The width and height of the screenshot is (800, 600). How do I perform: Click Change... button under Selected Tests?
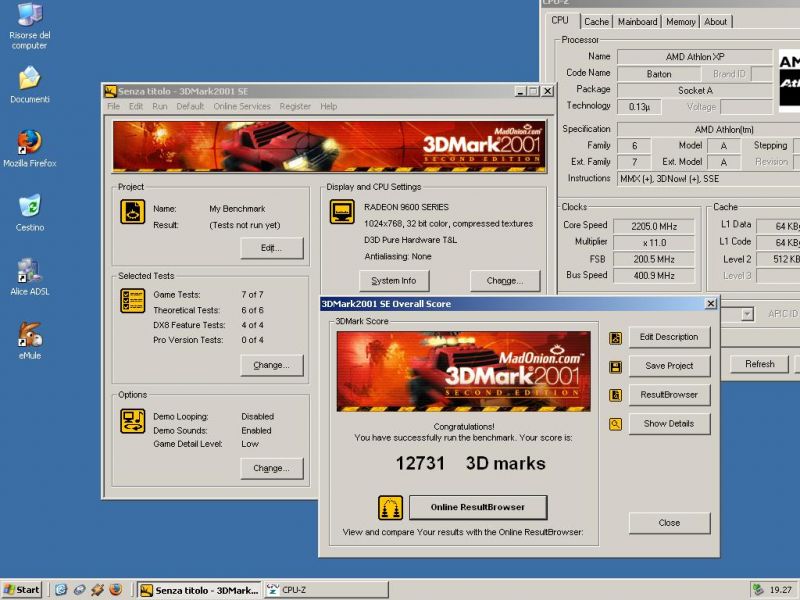point(271,365)
